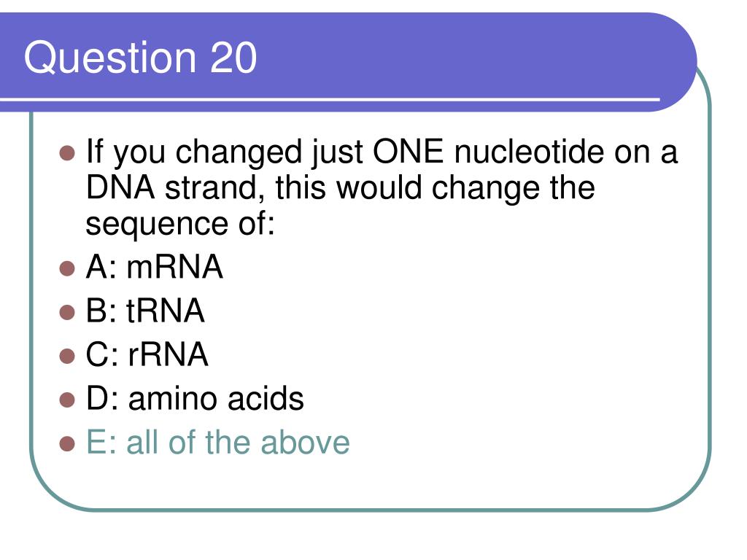This screenshot has width=747, height=560.
Task: Click the word nucleotide in the question
Action: 529,152
